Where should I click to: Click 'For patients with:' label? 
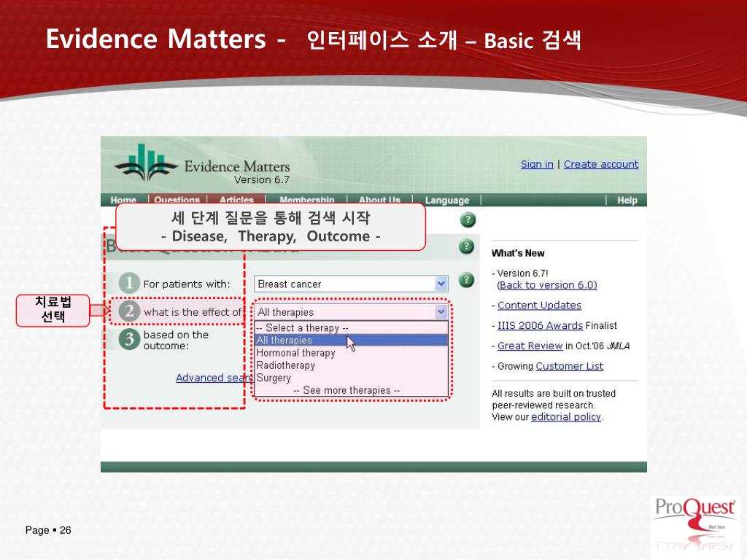coord(186,284)
